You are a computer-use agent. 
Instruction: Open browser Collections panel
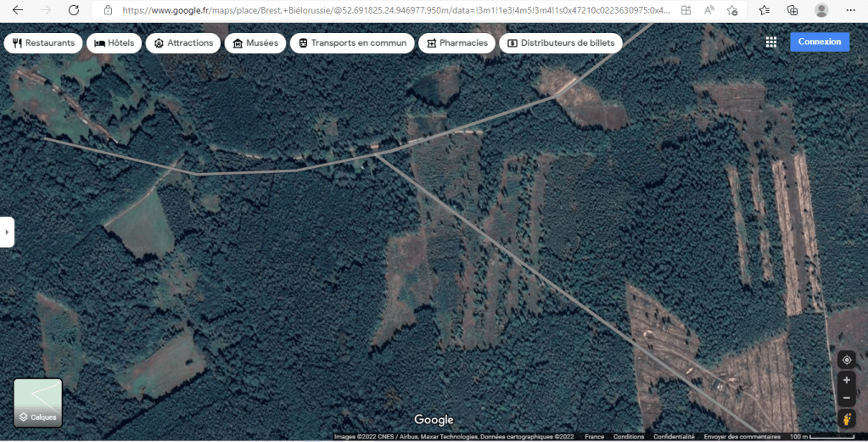(792, 10)
